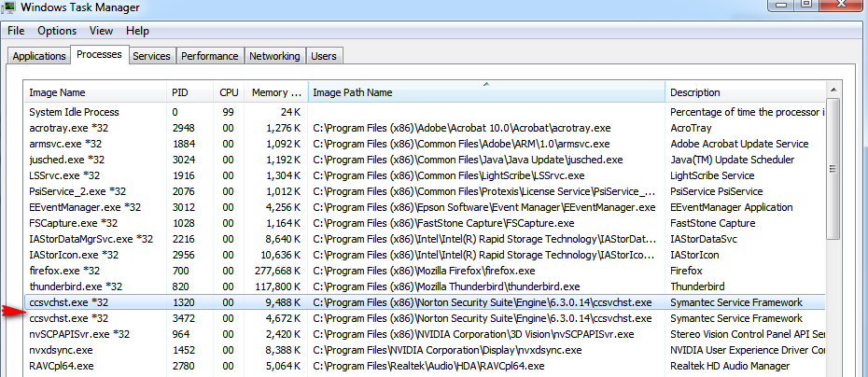Sort by the CPU column header

(229, 92)
